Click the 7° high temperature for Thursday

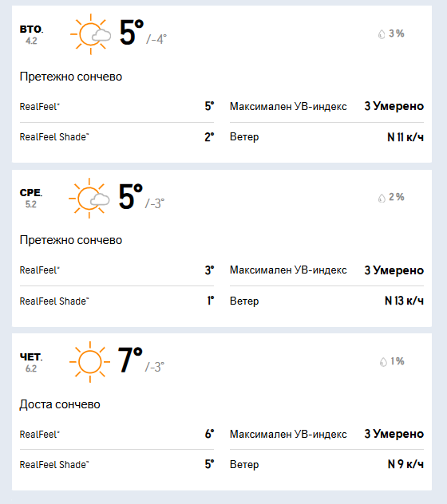tap(130, 360)
